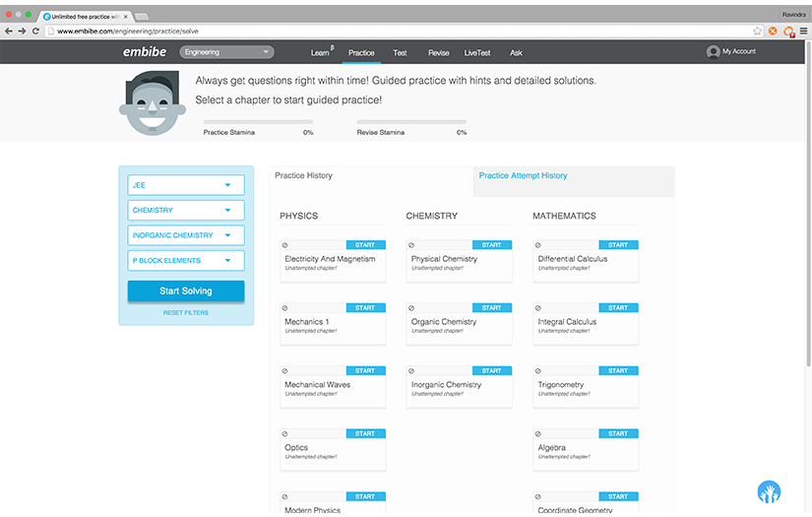Viewport: 812px width, 517px height.
Task: Start the Mechanical Waves chapter
Action: point(365,371)
